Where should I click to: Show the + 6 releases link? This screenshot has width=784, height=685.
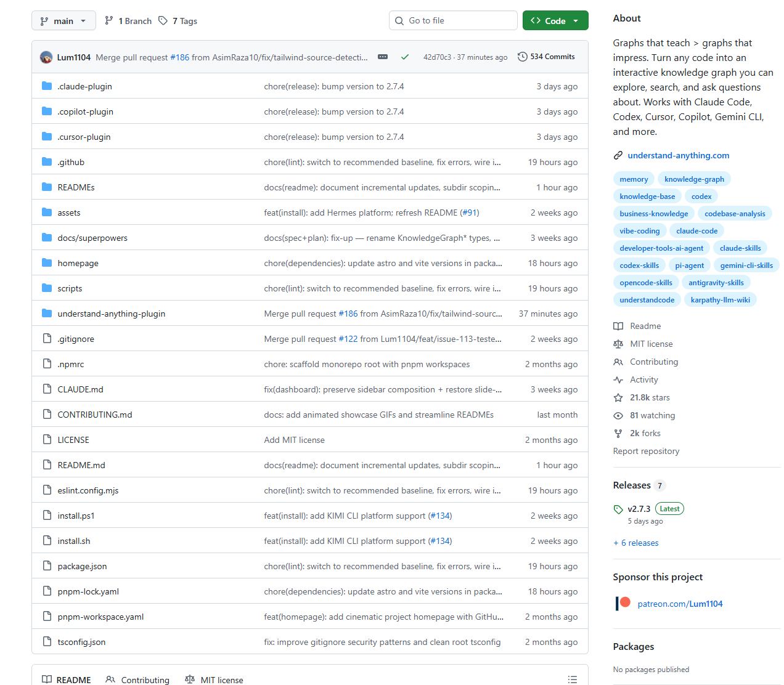tap(636, 543)
